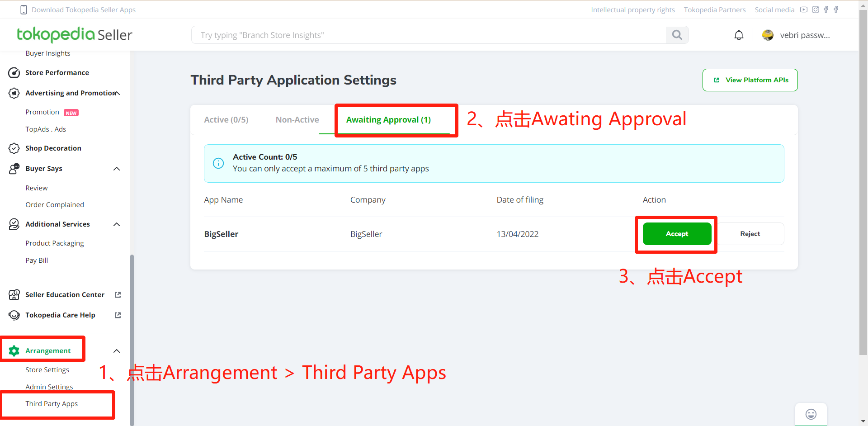
Task: Open Promotion NEW menu item
Action: tap(52, 112)
